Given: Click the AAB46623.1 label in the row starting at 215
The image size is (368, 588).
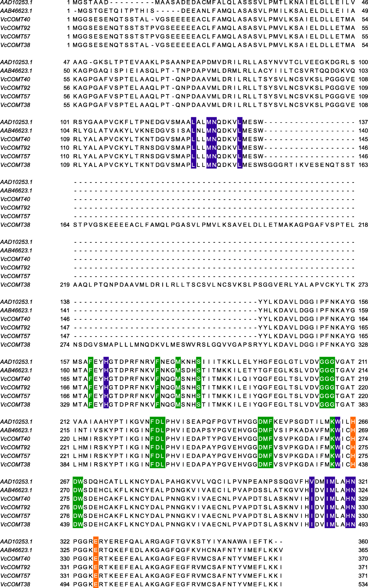Looking at the screenshot, I should click(x=16, y=430).
